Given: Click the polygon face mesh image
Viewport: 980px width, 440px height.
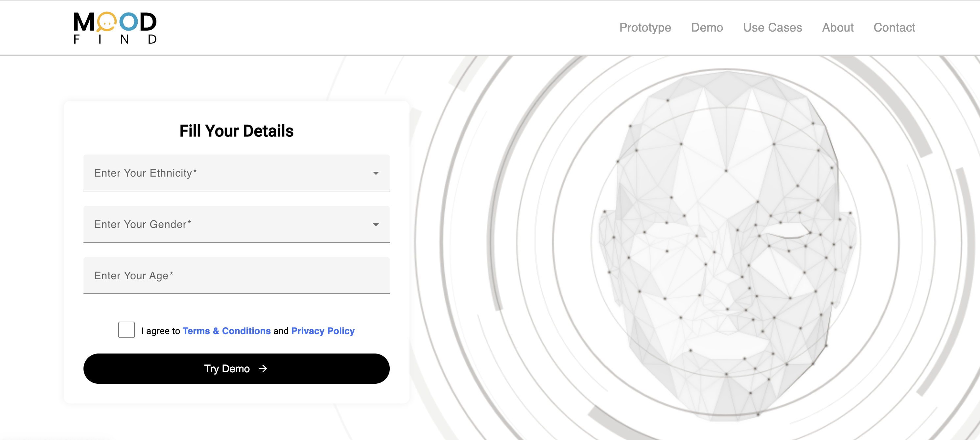Looking at the screenshot, I should (x=727, y=244).
